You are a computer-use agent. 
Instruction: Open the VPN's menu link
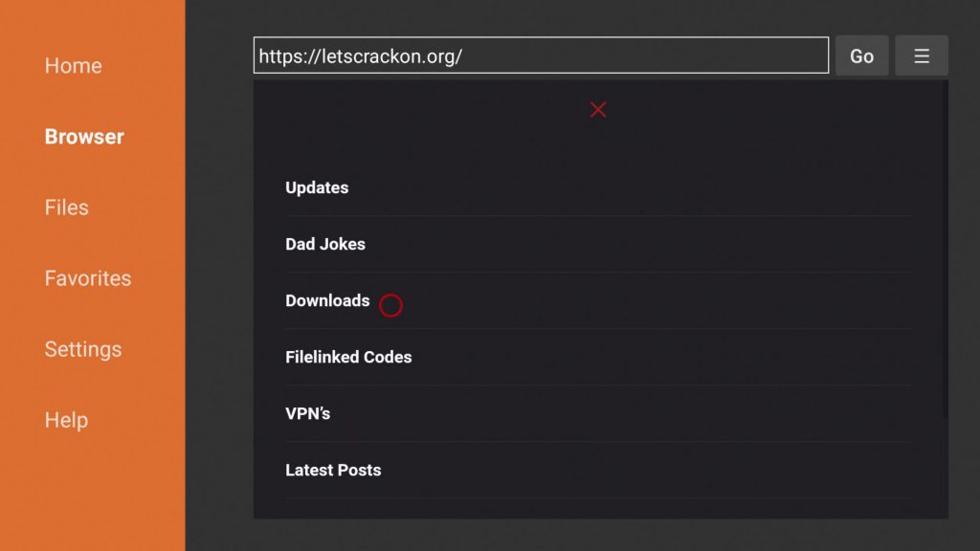[x=307, y=413]
